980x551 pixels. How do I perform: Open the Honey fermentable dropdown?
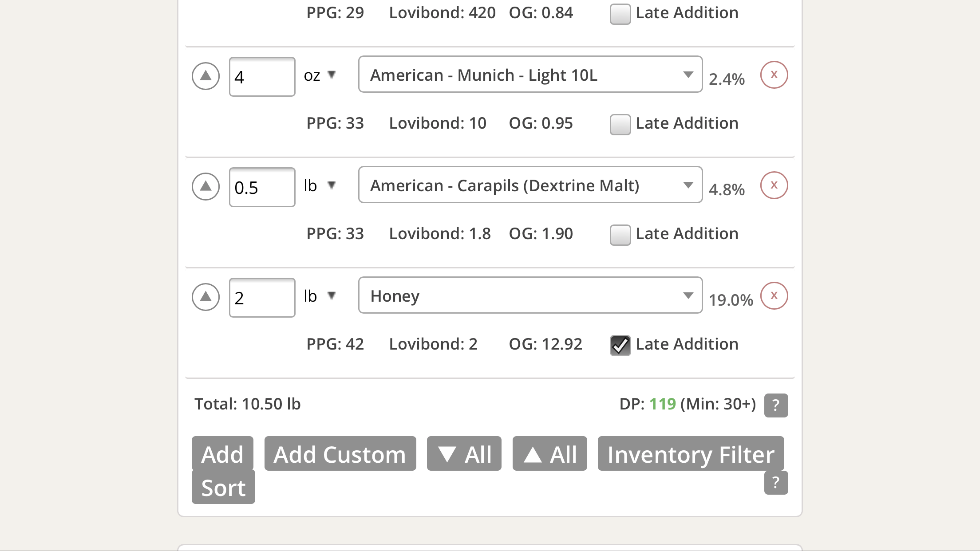coord(530,295)
